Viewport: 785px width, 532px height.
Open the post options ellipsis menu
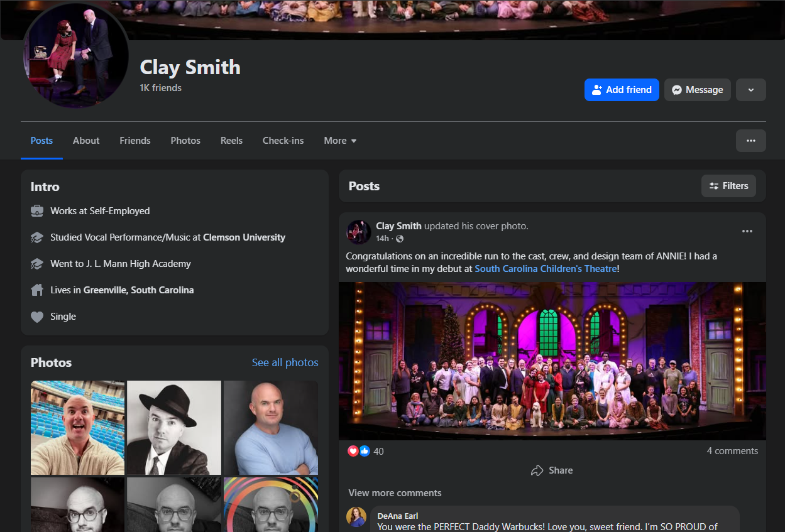747,231
